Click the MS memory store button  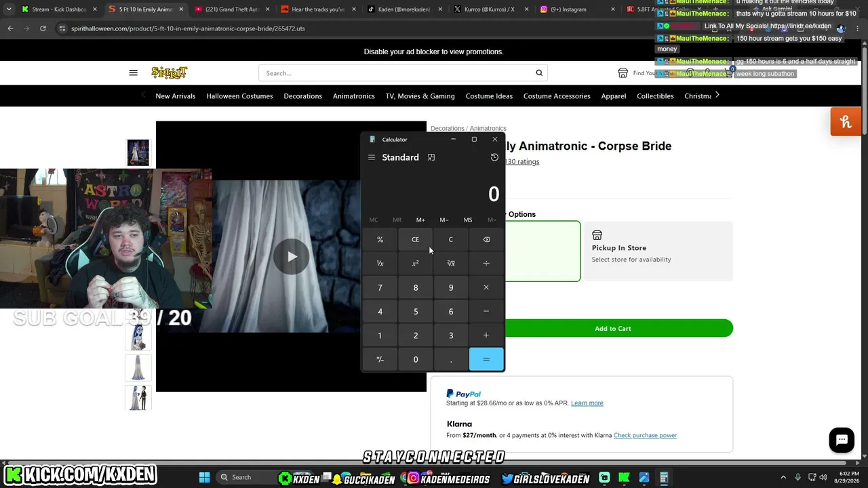pyautogui.click(x=468, y=220)
